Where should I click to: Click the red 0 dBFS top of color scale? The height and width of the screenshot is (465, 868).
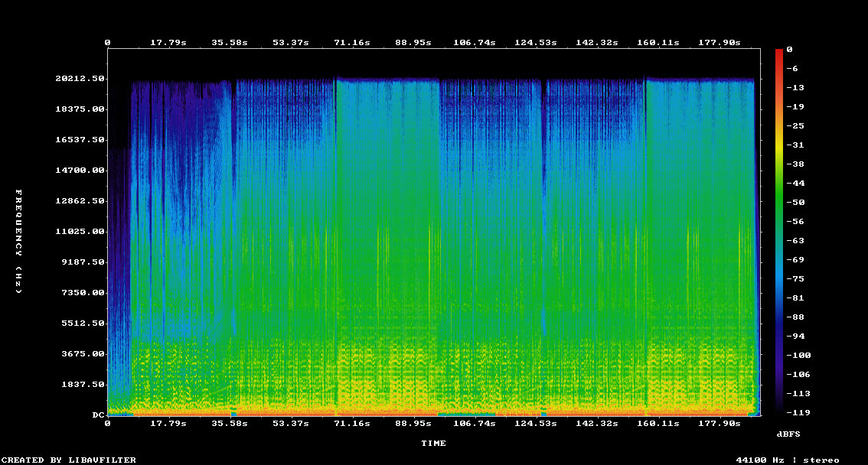(789, 50)
